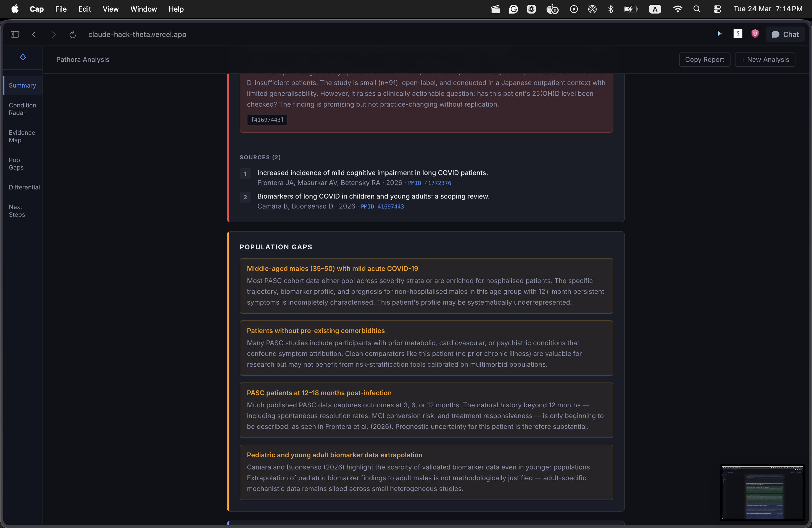The width and height of the screenshot is (812, 528).
Task: Click the [41697443] citation tag
Action: point(267,120)
